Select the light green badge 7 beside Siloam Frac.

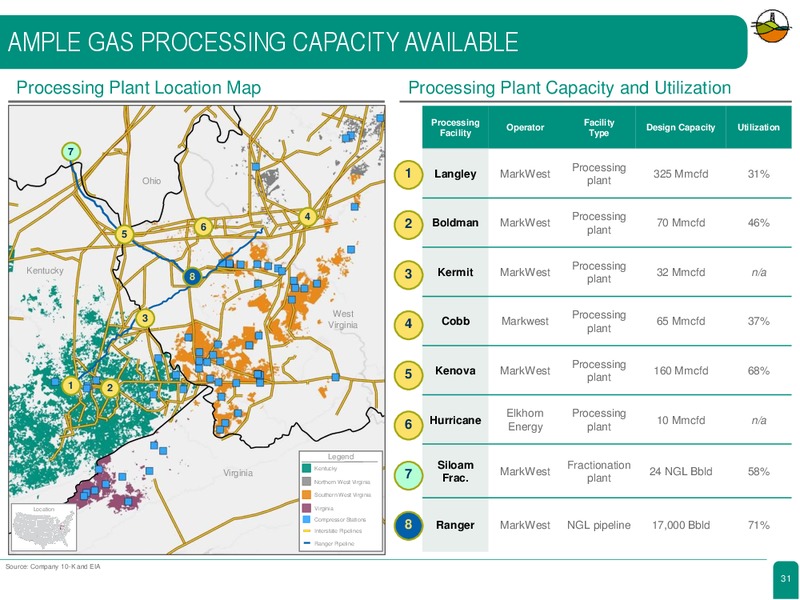408,474
